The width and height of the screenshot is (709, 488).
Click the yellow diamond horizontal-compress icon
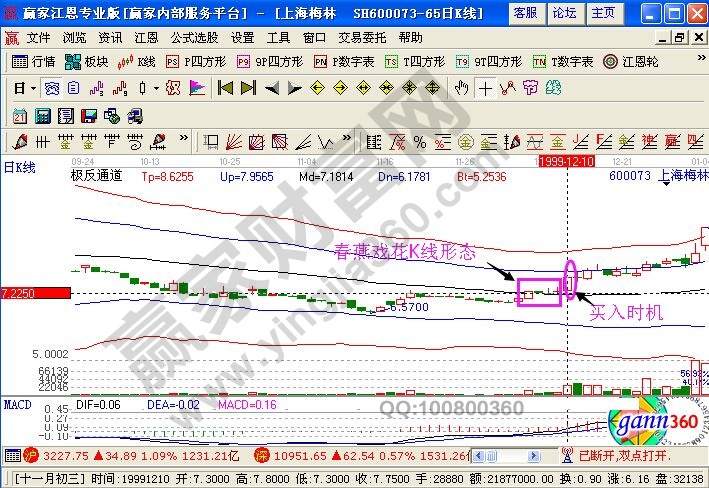pyautogui.click(x=387, y=88)
